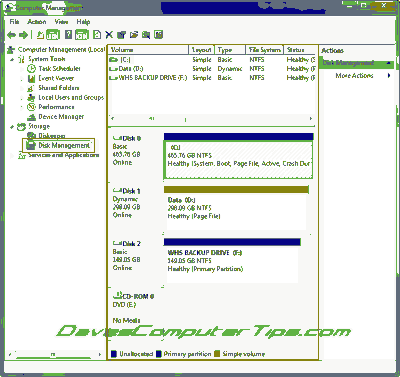Toggle the Show/Hide Action Pane toolbar button
Viewport: 400px width, 377px height.
point(82,35)
